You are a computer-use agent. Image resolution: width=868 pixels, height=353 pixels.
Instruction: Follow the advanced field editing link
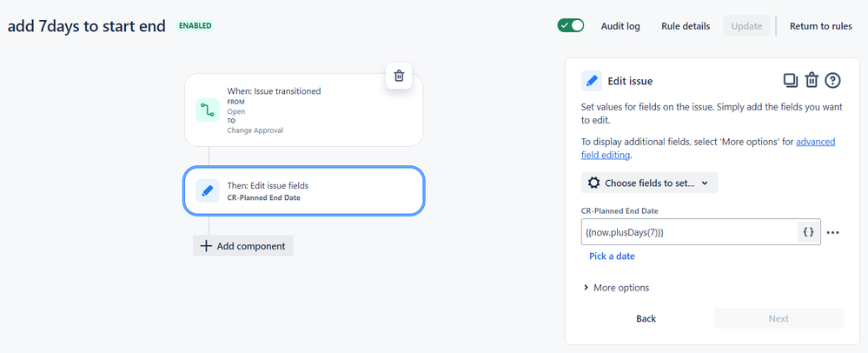pyautogui.click(x=815, y=142)
